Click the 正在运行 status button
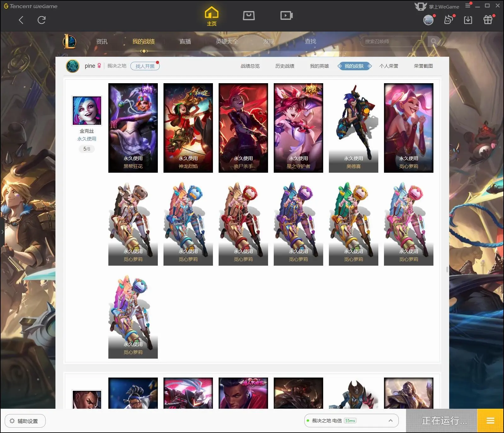This screenshot has width=504, height=433. 442,421
